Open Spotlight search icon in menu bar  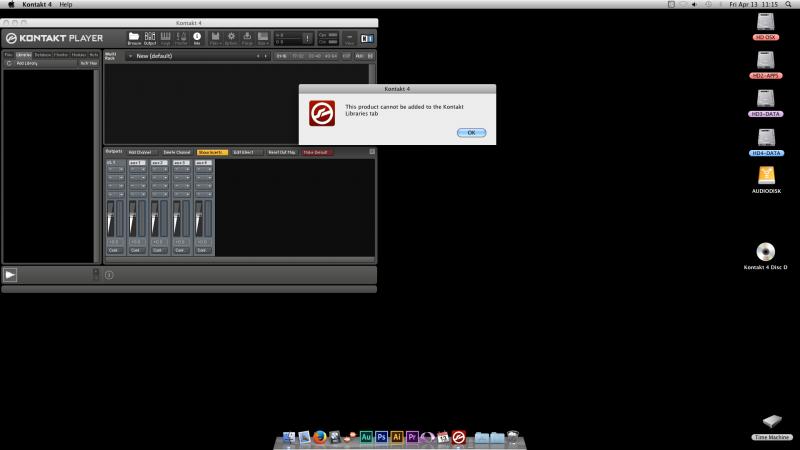coord(788,4)
